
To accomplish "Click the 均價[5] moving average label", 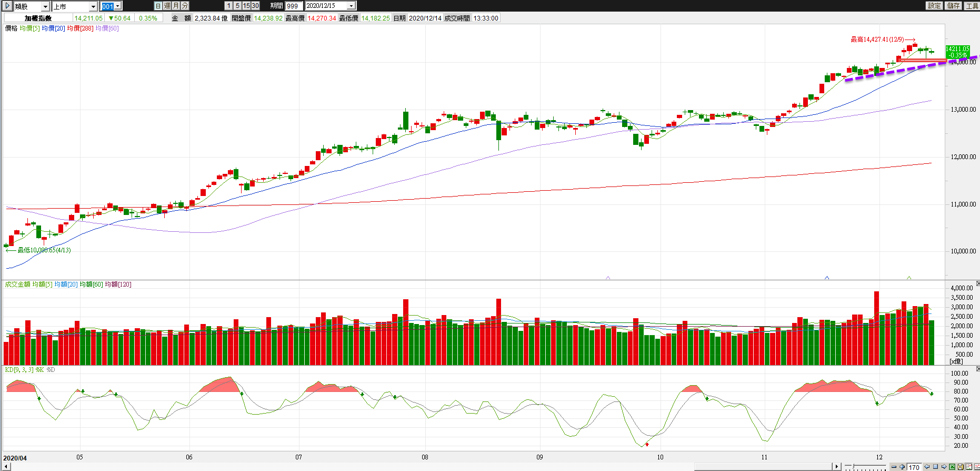I will click(29, 28).
